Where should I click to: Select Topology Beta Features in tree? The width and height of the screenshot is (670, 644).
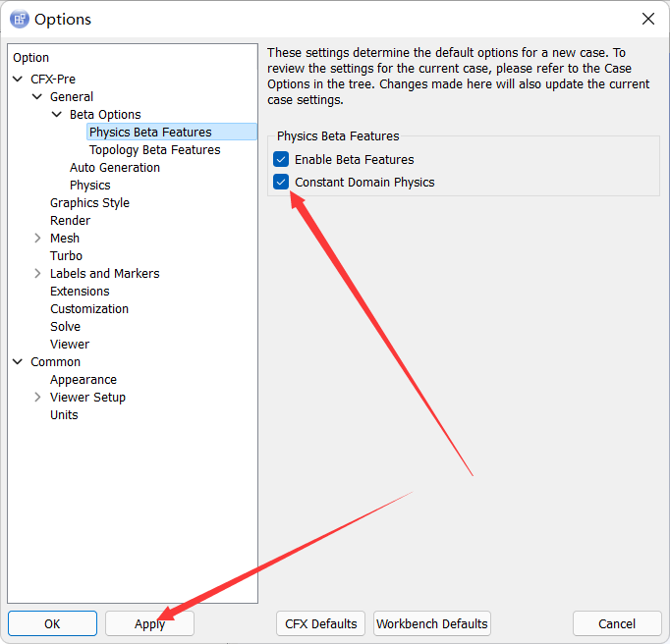(154, 150)
